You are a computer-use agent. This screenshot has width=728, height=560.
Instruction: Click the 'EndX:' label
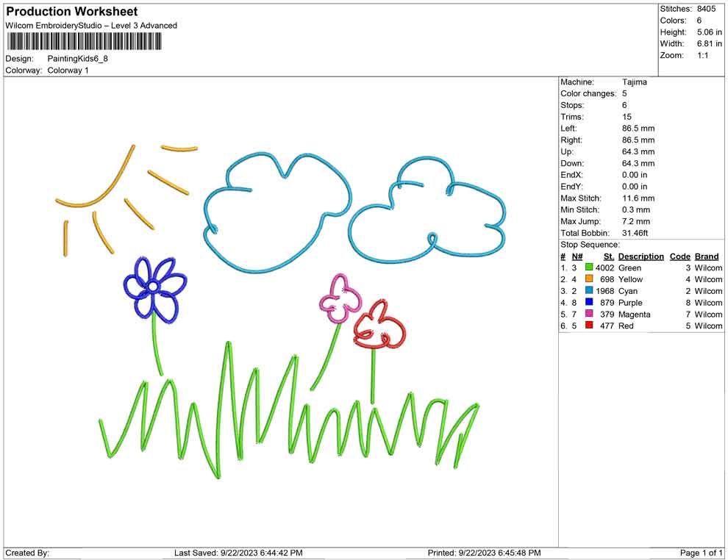click(x=571, y=175)
